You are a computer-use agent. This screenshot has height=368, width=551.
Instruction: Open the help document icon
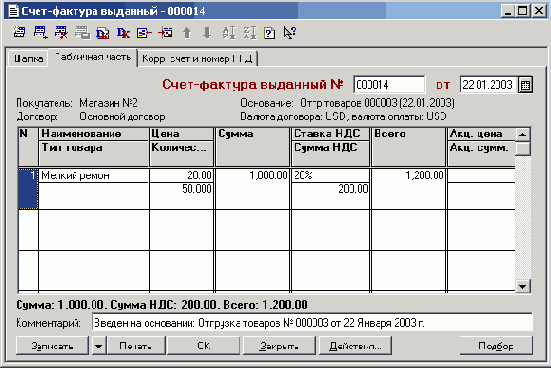(x=270, y=33)
